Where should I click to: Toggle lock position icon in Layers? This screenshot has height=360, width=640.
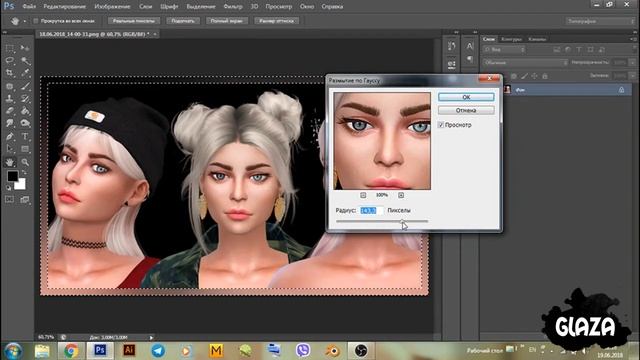534,76
